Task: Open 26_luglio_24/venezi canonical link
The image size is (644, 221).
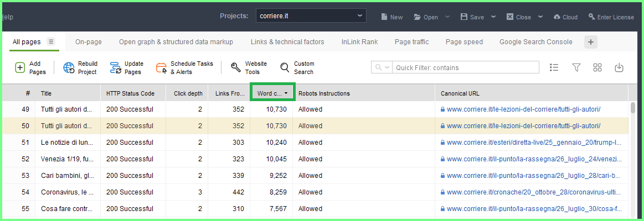Action: 534,159
